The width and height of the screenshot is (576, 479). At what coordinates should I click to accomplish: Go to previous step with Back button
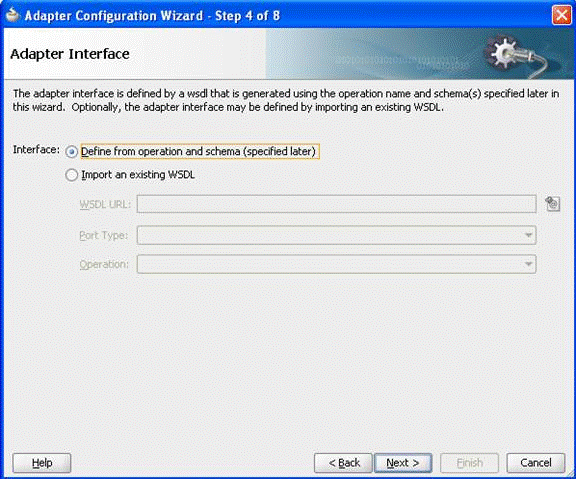click(x=343, y=463)
